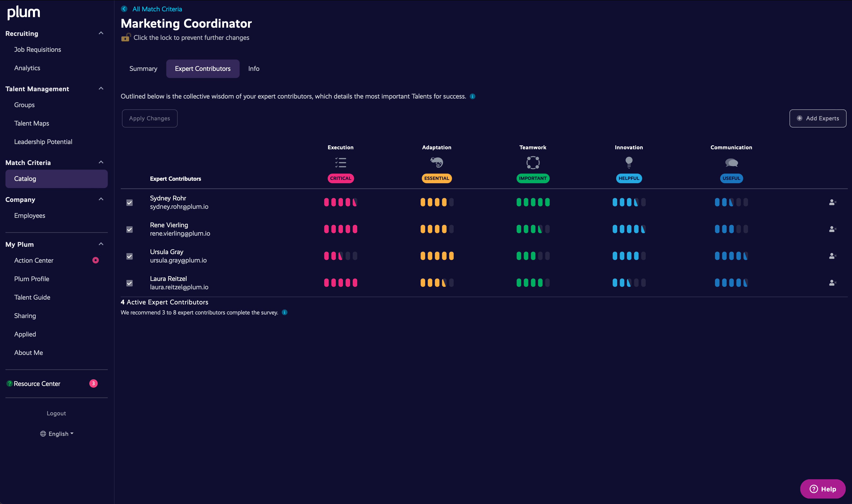Click Laura Reitzel's Execution rating bar
The image size is (852, 504).
340,283
